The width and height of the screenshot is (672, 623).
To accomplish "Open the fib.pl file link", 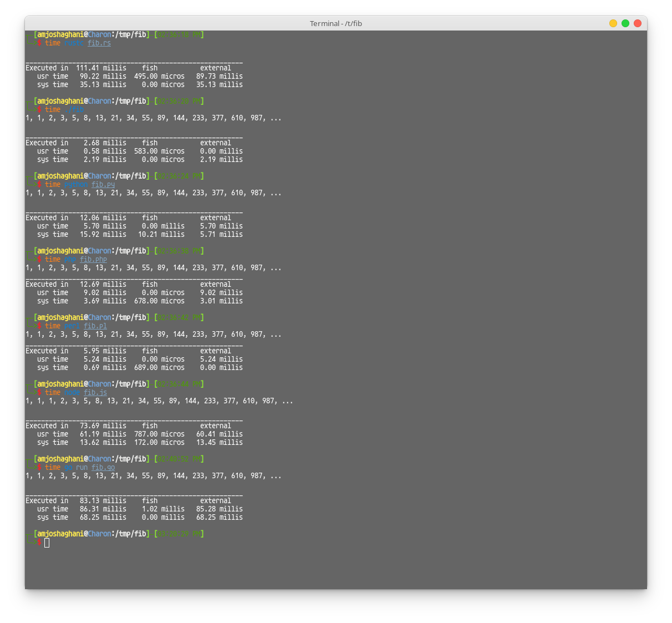I will click(x=95, y=326).
